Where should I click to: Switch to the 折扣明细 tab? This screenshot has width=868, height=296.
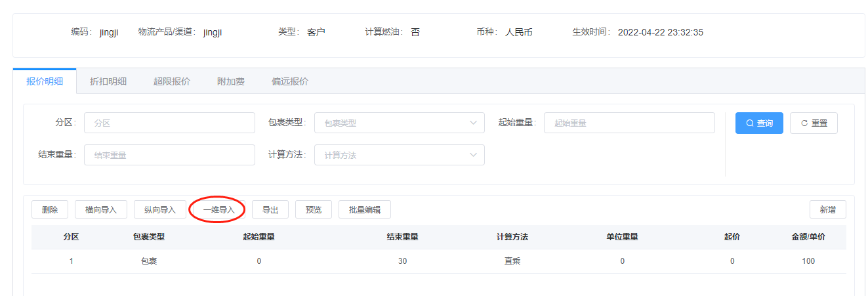pos(108,81)
